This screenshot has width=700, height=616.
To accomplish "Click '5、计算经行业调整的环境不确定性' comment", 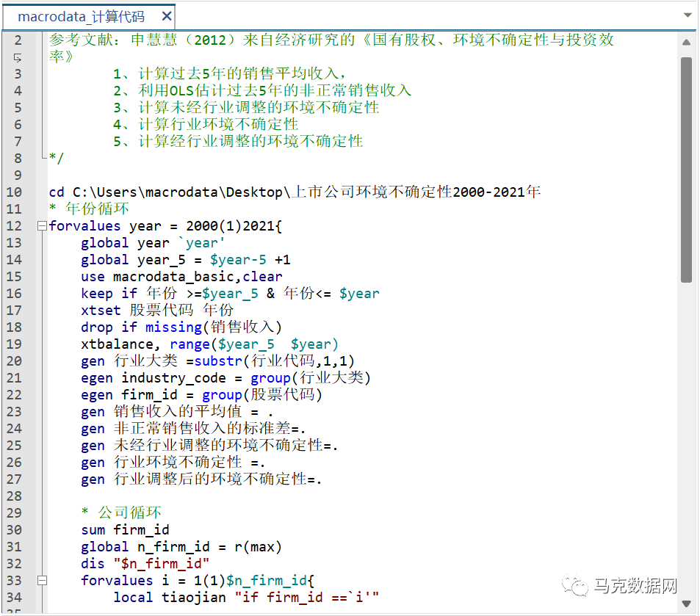I will point(238,142).
